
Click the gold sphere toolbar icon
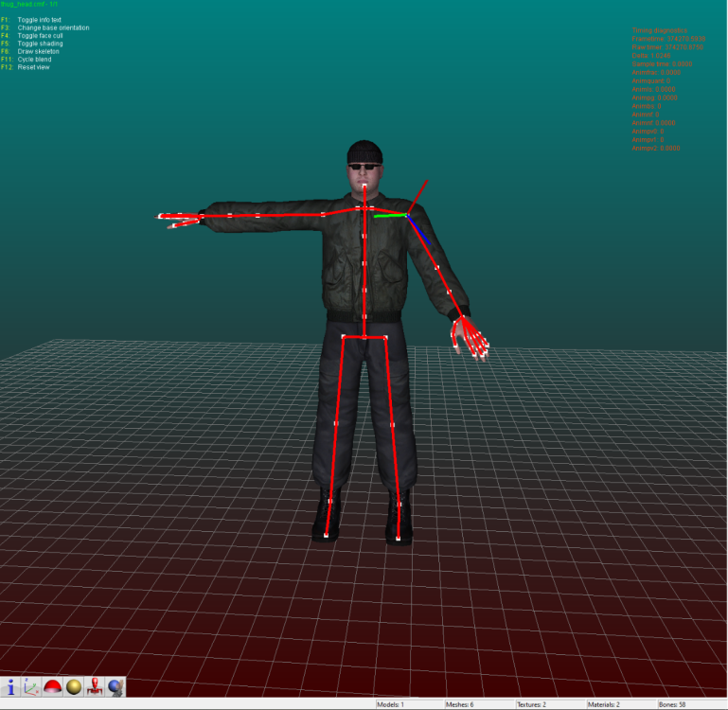click(74, 686)
